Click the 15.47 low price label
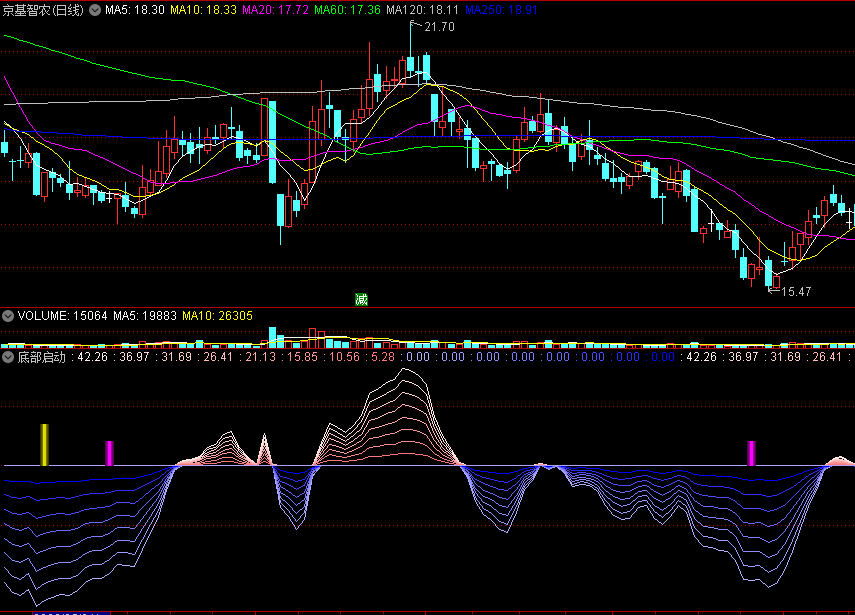Screen dimensions: 855x615 (796, 292)
